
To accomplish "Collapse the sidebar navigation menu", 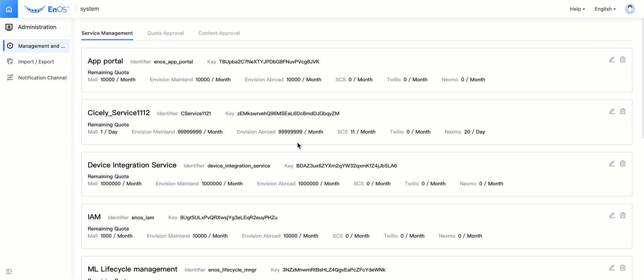I will click(x=9, y=272).
